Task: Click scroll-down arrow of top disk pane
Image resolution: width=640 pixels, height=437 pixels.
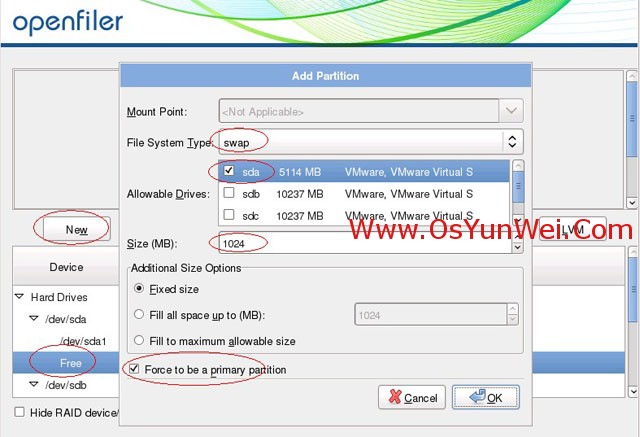Action: click(x=632, y=203)
